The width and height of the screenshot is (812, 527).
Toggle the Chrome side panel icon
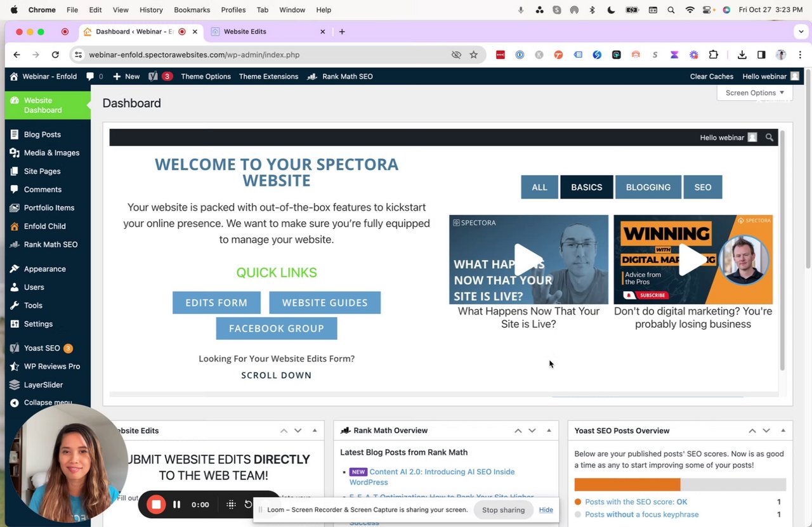pos(761,55)
